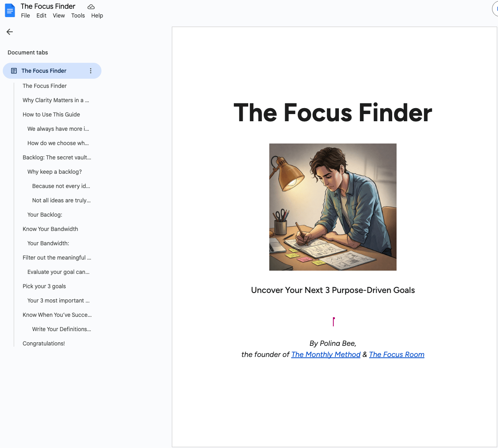This screenshot has height=448, width=498.
Task: Select The Focus Finder document tab
Action: [x=44, y=71]
